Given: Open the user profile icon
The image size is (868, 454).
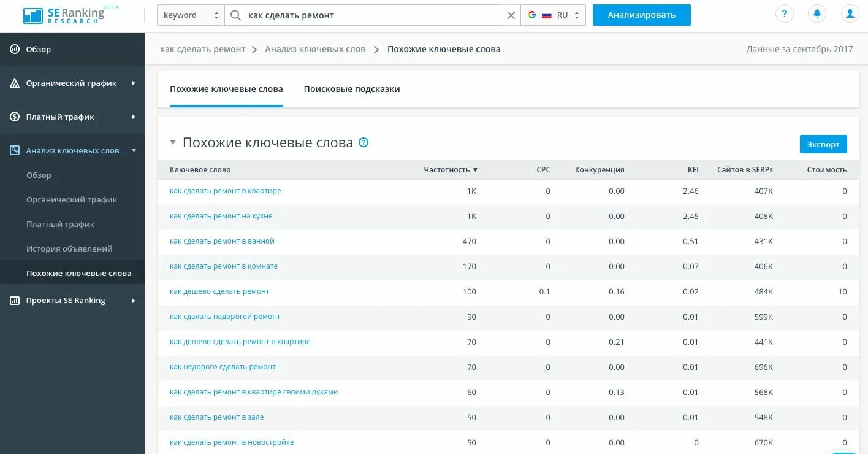Looking at the screenshot, I should coord(849,15).
